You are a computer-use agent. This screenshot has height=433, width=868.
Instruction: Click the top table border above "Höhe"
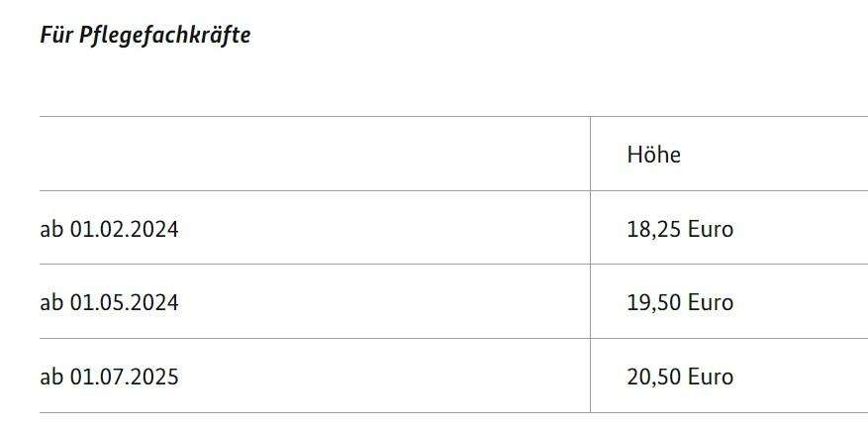tap(729, 117)
